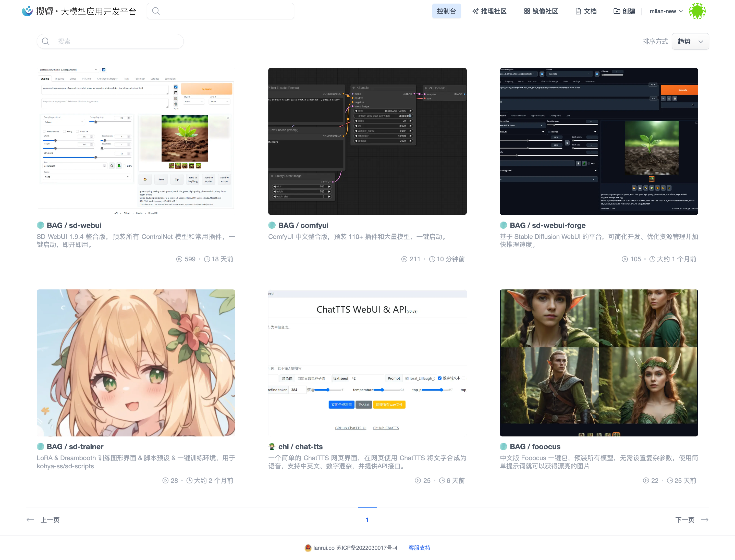Open the BAG / sd-trainer title link
The image size is (735, 560).
coord(75,447)
